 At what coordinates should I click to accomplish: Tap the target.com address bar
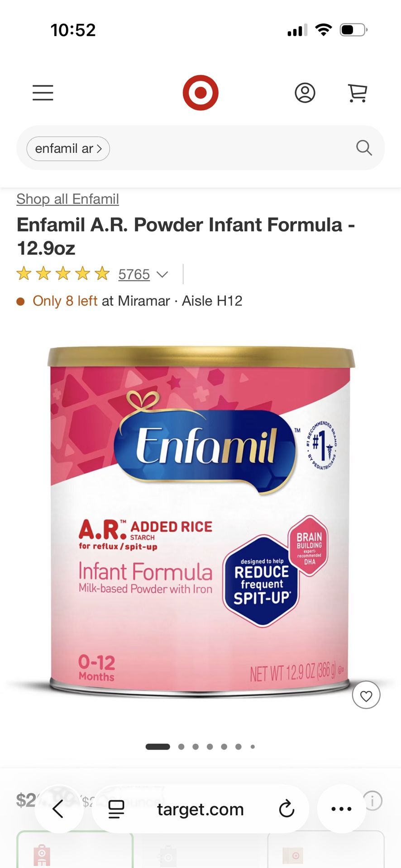pyautogui.click(x=200, y=809)
